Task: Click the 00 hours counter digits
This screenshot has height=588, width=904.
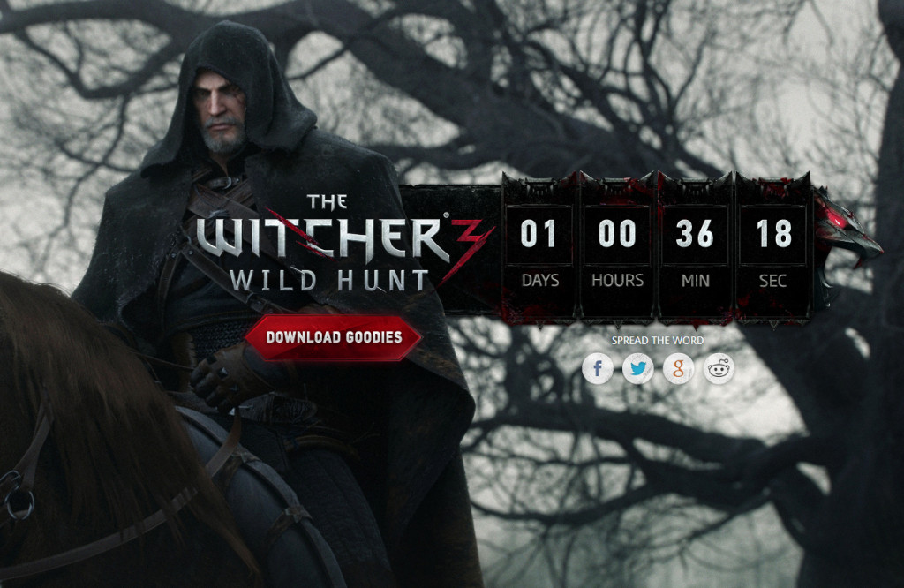Action: pos(617,233)
